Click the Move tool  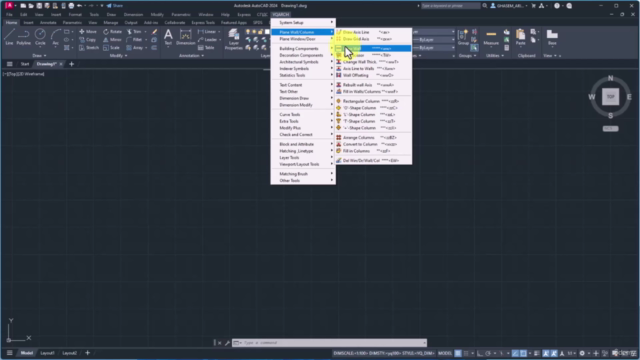88,31
